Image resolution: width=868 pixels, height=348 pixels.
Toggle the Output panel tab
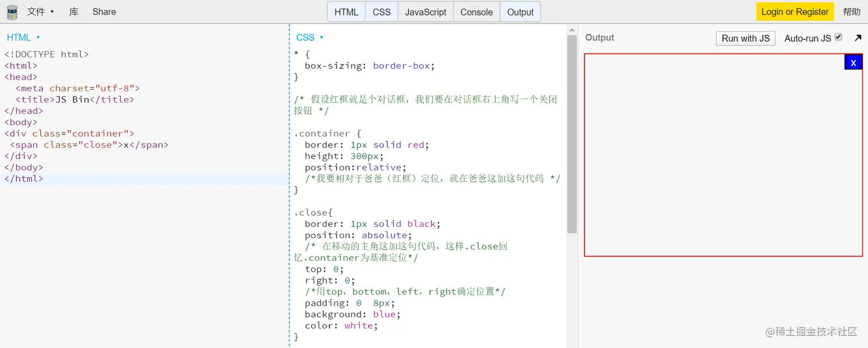coord(520,12)
